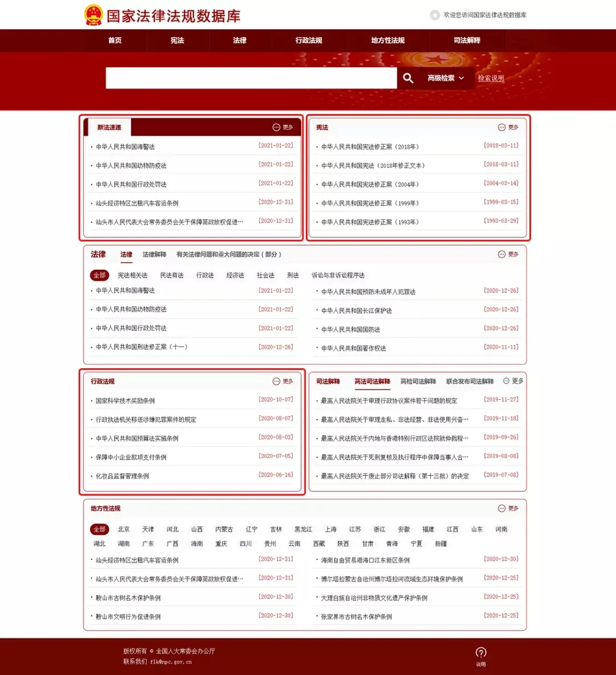The height and width of the screenshot is (675, 616).
Task: Filter local regulations by 上海
Action: point(330,529)
